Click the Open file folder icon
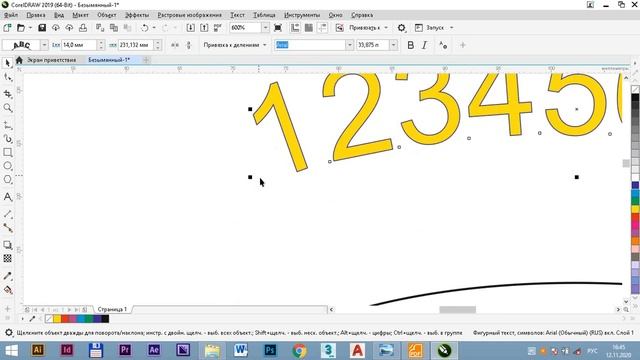Screen dimensions: 640x360 click(x=20, y=28)
